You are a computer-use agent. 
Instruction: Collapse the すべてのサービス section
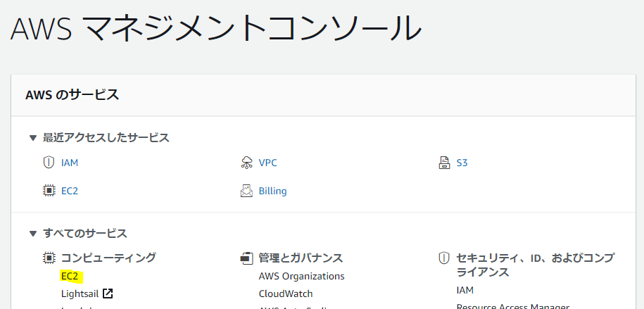33,234
